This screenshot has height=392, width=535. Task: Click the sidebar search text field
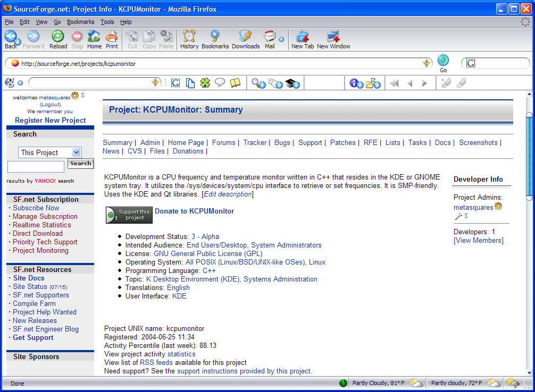pos(36,167)
